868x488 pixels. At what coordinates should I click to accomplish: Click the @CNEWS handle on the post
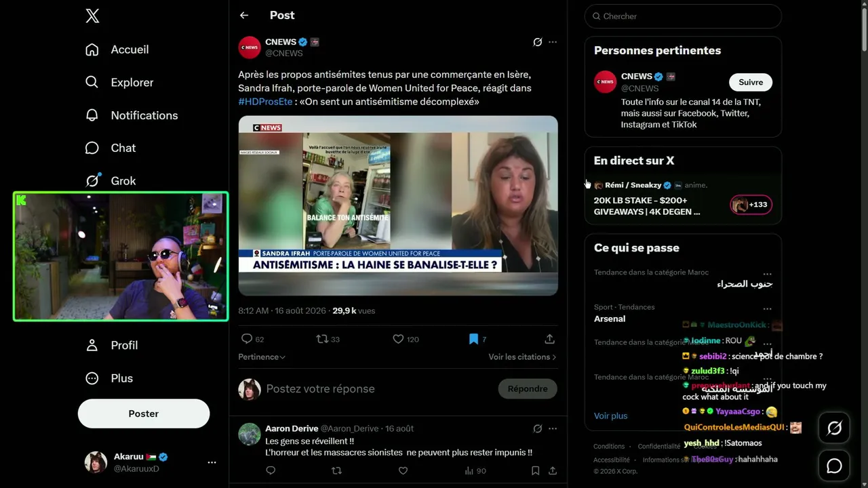coord(284,53)
